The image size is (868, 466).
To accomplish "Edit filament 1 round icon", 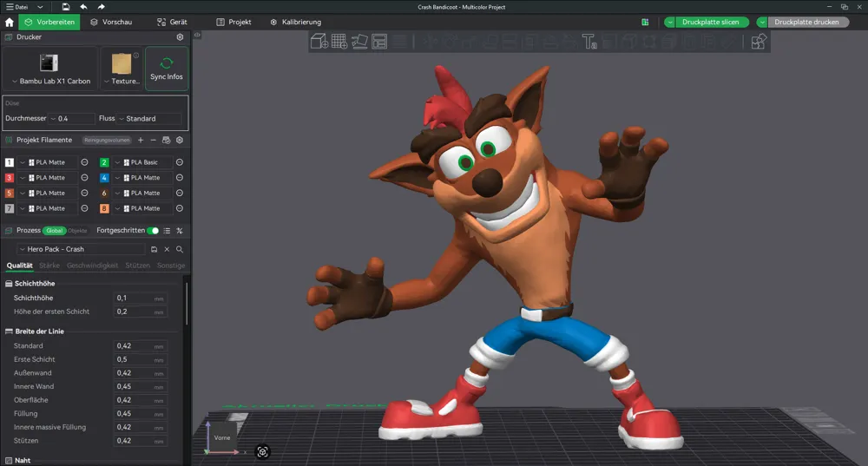I will pyautogui.click(x=85, y=163).
